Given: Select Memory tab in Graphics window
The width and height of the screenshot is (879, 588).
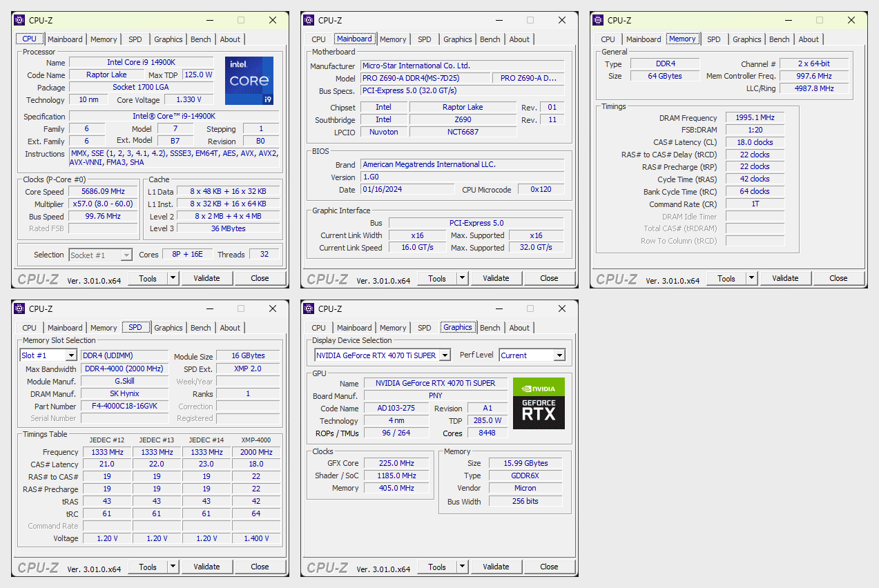Looking at the screenshot, I should [x=393, y=328].
